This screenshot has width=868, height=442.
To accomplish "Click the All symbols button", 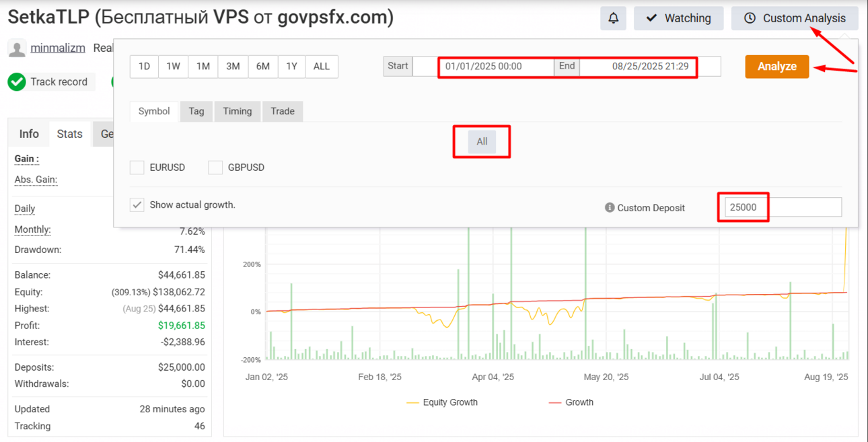I will [x=482, y=142].
